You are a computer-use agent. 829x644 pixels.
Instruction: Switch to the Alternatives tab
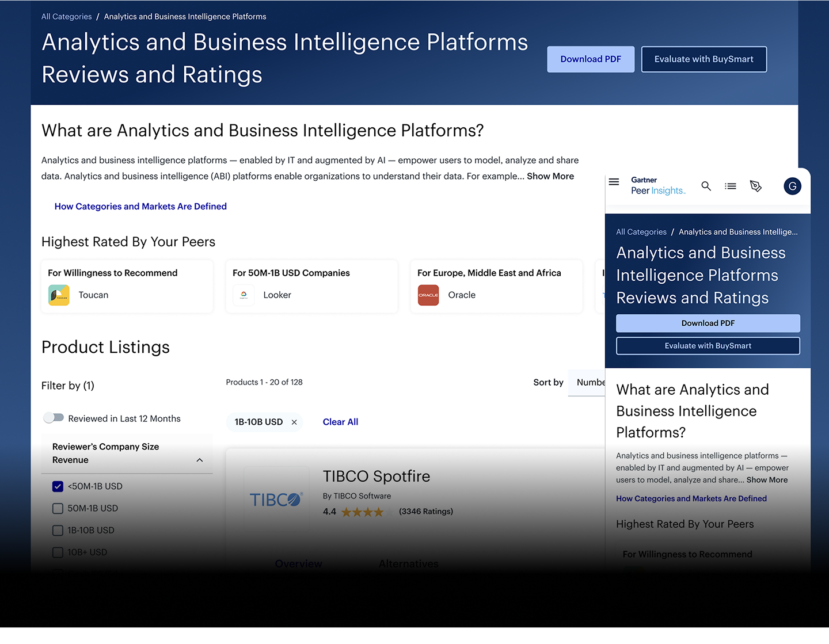(409, 564)
